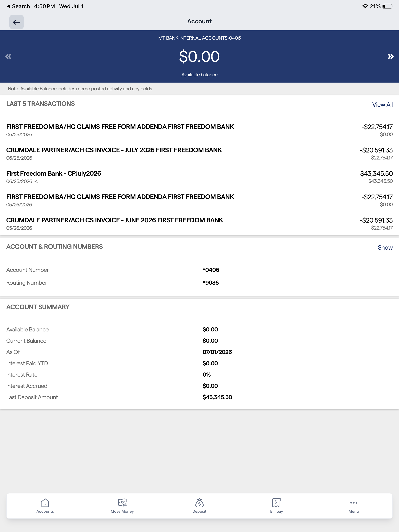
Task: Tap the $43,345.50 deposit amount in transactions
Action: [376, 173]
